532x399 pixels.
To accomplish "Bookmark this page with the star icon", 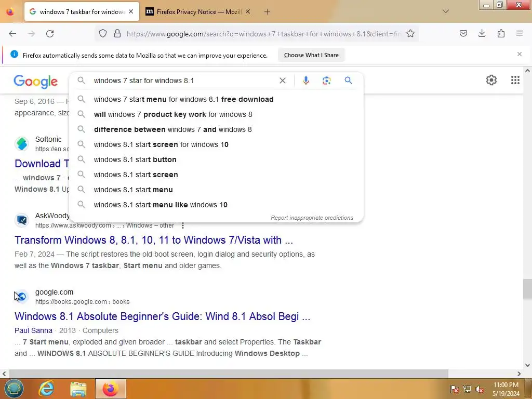I will coord(410,34).
